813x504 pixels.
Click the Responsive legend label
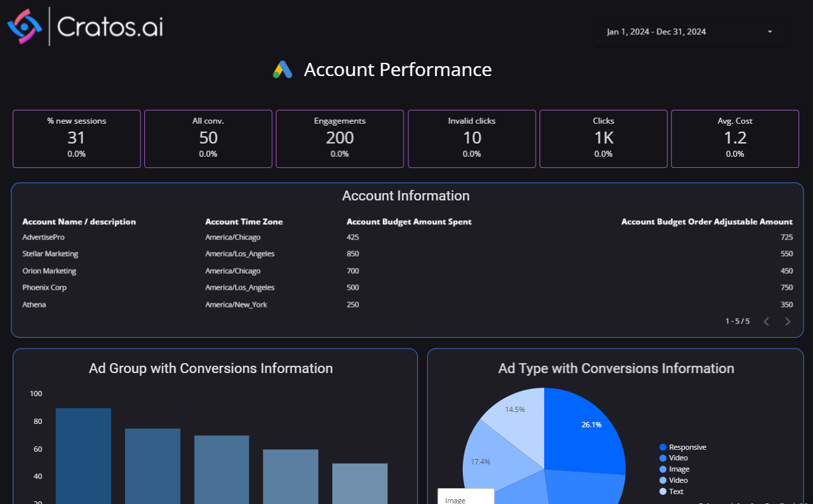(x=687, y=447)
